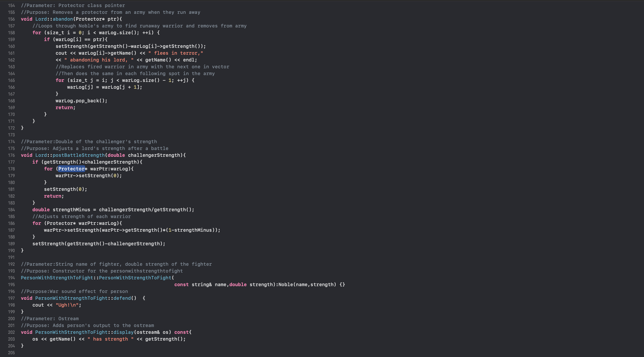Click the "Ugh!\n" string on line 198
The height and width of the screenshot is (357, 644).
[67, 305]
